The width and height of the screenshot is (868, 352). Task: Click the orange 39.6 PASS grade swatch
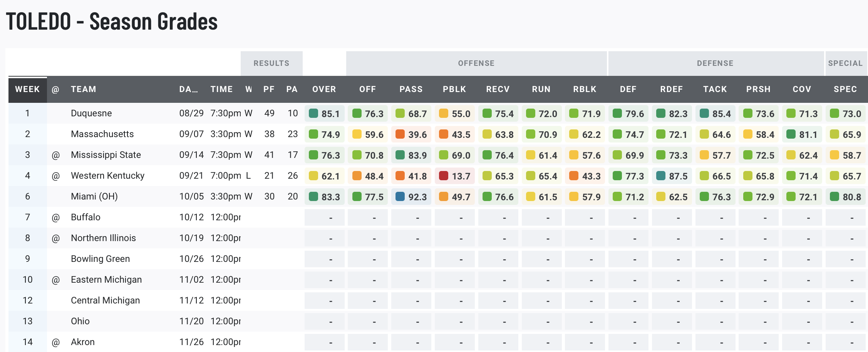(x=400, y=134)
